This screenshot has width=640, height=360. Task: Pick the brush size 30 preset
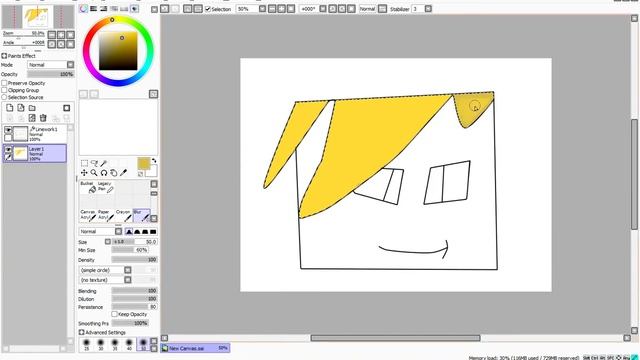click(100, 344)
